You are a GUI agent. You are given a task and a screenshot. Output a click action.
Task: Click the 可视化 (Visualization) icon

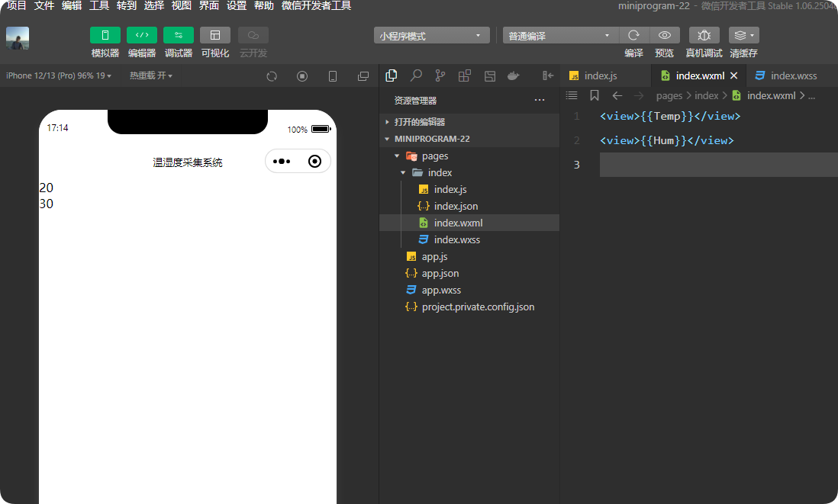tap(214, 35)
